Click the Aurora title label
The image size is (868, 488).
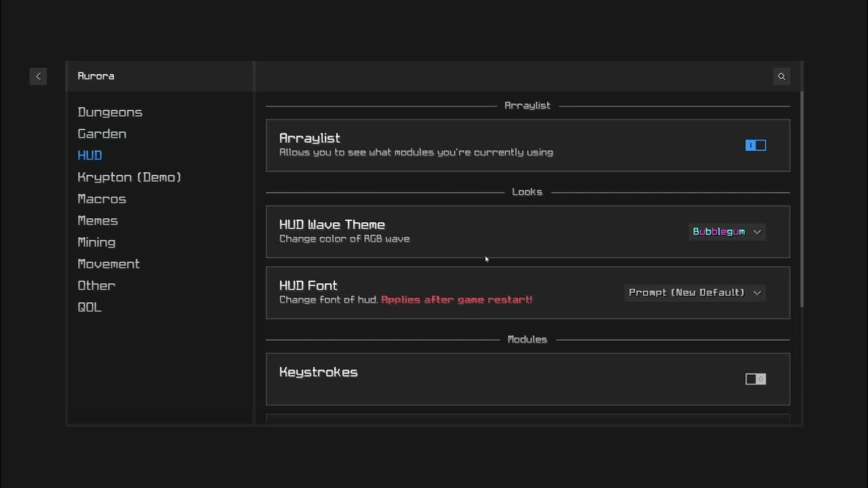pyautogui.click(x=96, y=77)
